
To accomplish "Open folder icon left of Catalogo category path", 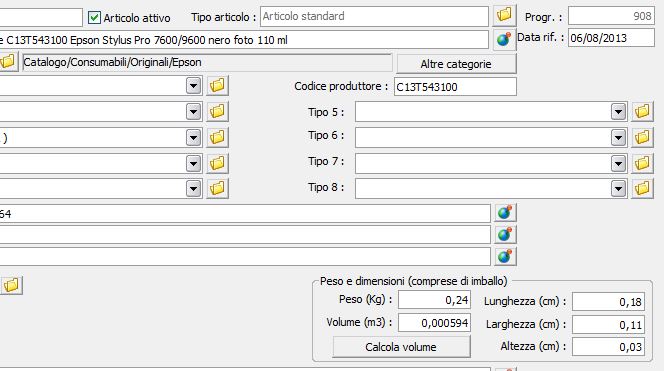I will 8,62.
